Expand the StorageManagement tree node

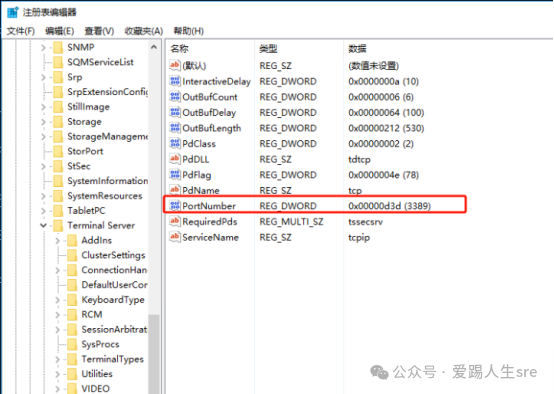point(43,136)
